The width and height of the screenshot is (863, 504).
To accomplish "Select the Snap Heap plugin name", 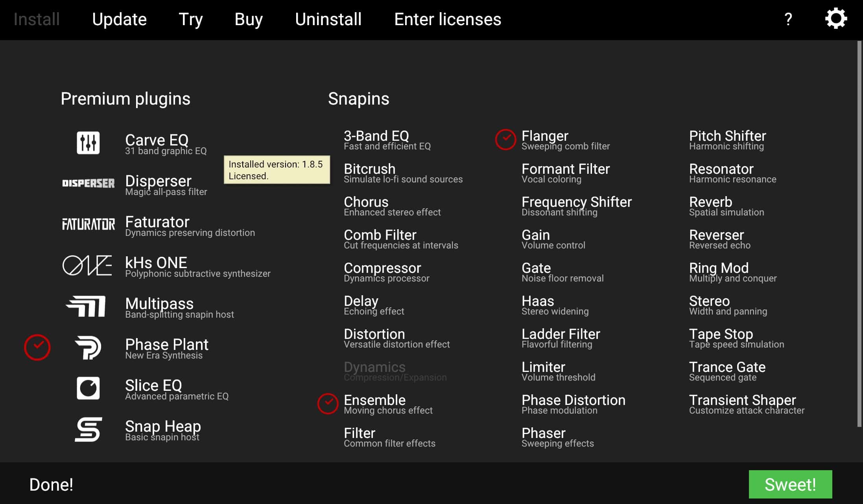I will coord(163,426).
